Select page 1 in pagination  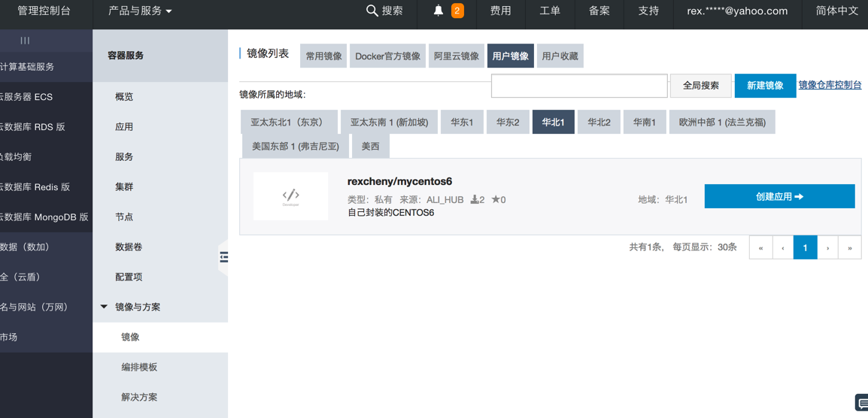[806, 247]
